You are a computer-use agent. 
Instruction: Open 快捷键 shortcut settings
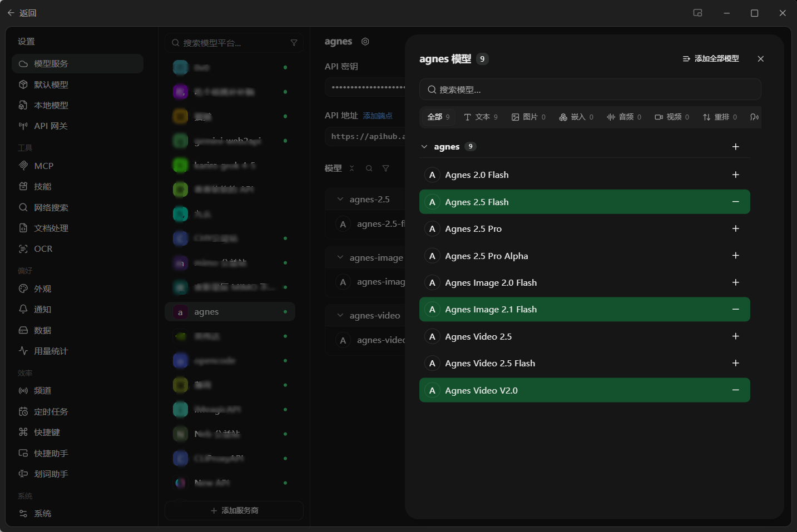tap(77, 432)
